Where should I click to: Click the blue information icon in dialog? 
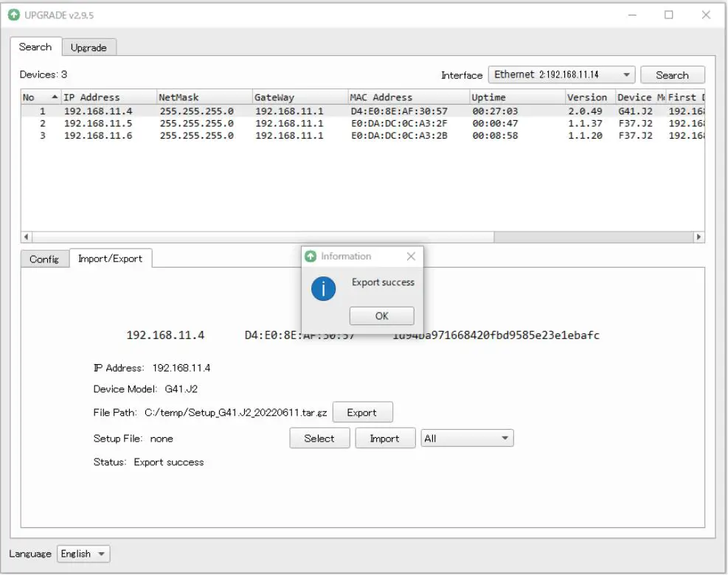point(323,289)
